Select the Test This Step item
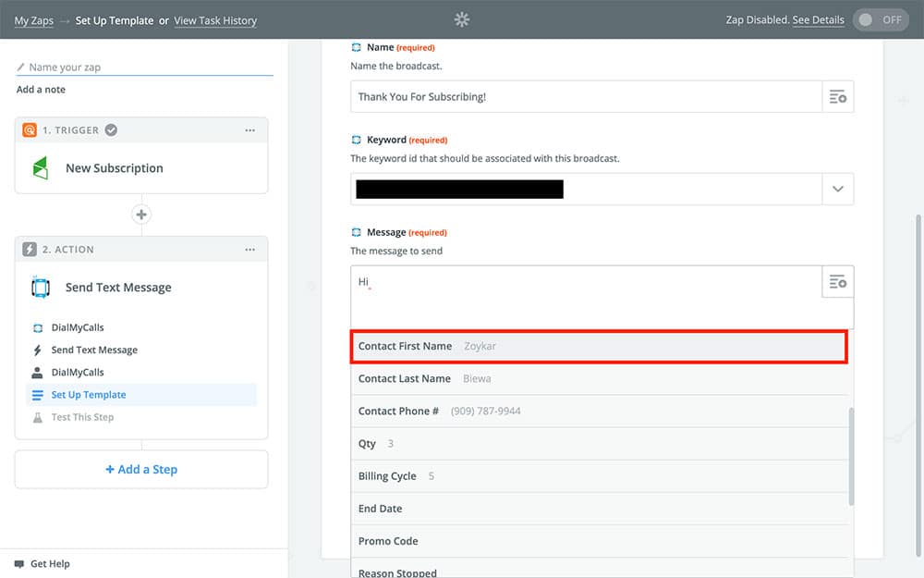The width and height of the screenshot is (924, 578). coord(82,417)
